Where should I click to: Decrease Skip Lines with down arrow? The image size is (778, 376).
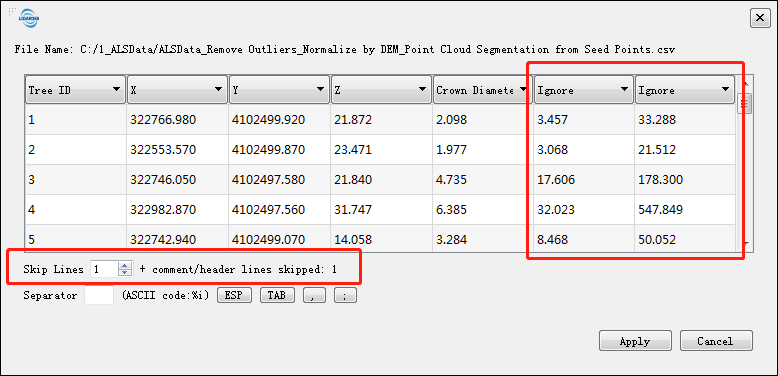pos(125,273)
